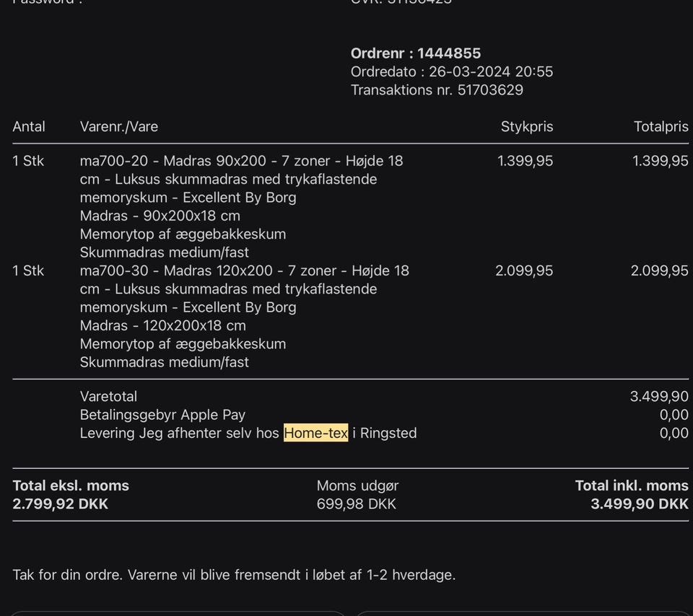This screenshot has height=616, width=693.
Task: Click the 1.399,95 unit price
Action: click(525, 161)
